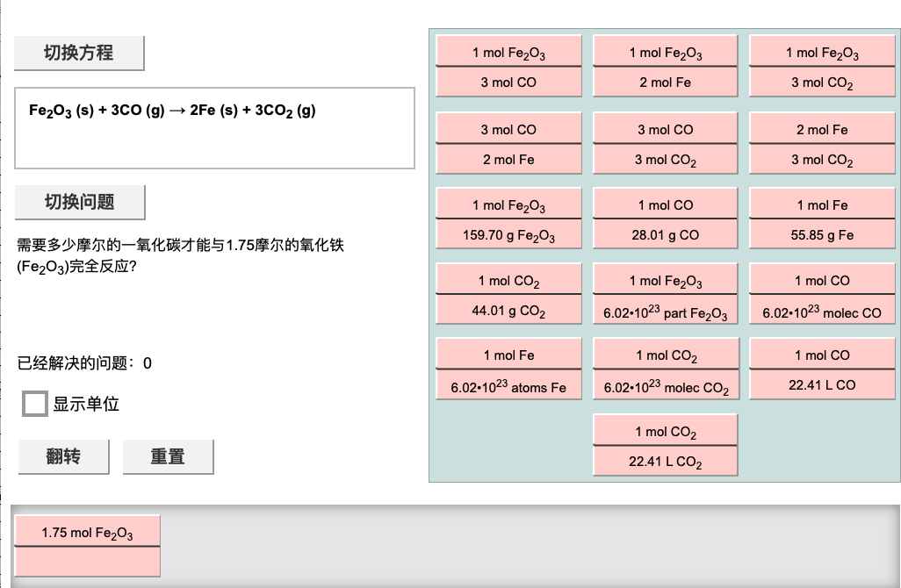Click the 已经解决的问题: 0 counter text
The width and height of the screenshot is (901, 588).
tap(84, 363)
